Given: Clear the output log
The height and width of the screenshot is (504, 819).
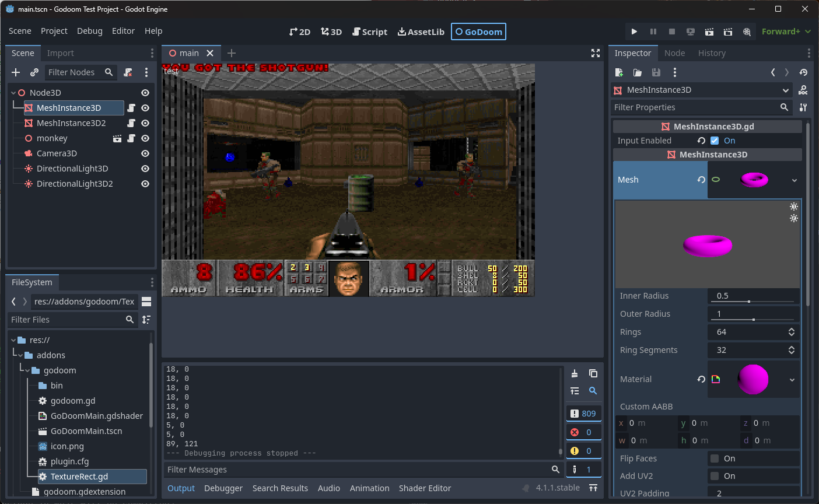Looking at the screenshot, I should pos(575,373).
